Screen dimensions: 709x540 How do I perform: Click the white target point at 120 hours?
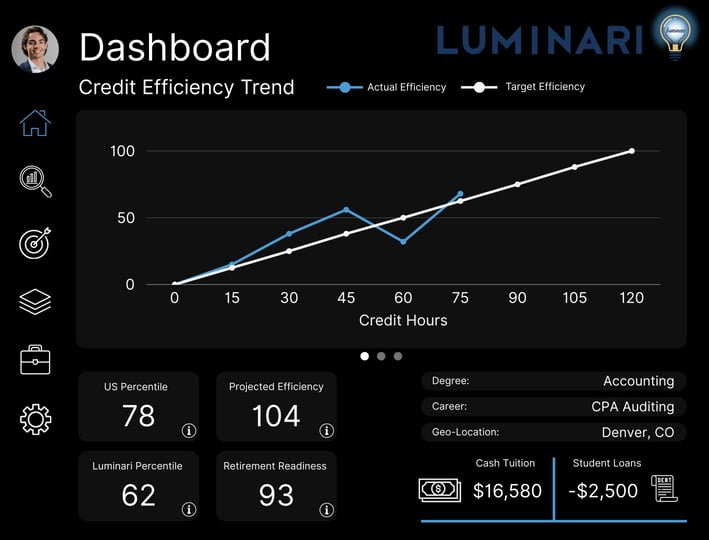(x=632, y=151)
